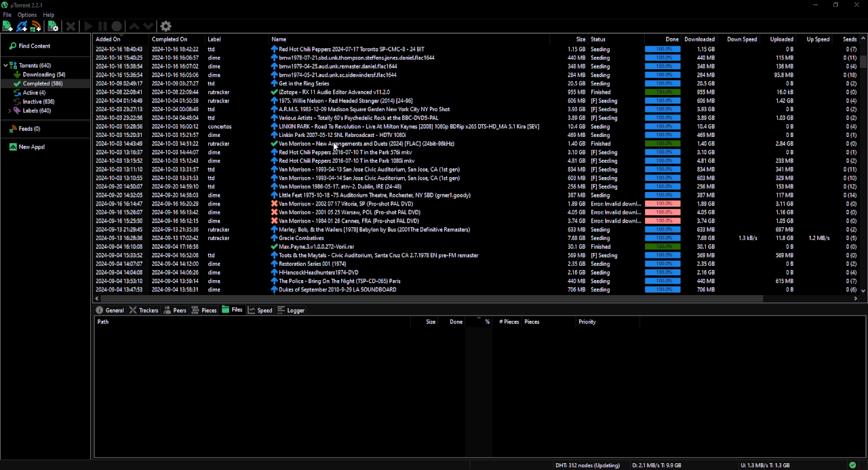Sort by Status column header
Screen dimensions: 868x470
pos(616,39)
